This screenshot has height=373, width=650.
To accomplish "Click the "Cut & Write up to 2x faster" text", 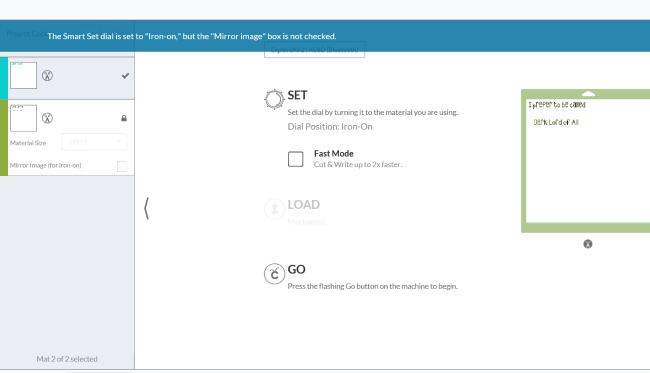I will (358, 165).
